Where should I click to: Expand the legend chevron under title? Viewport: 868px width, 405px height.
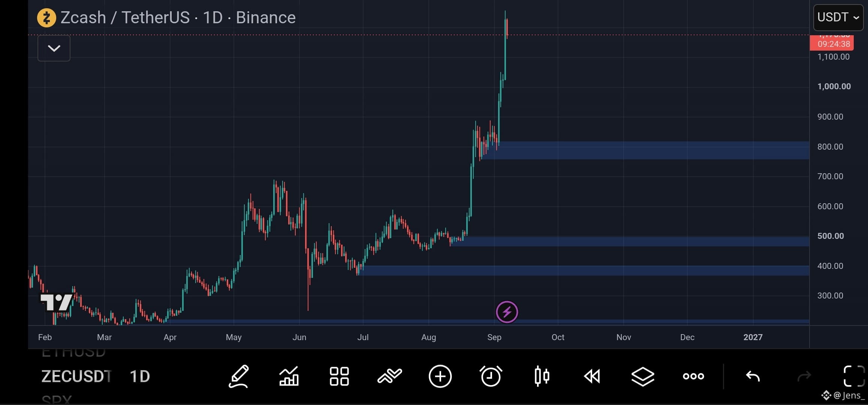[54, 48]
